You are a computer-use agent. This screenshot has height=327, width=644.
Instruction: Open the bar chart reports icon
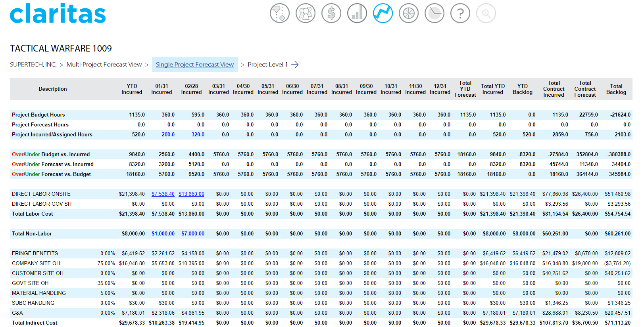coord(357,13)
